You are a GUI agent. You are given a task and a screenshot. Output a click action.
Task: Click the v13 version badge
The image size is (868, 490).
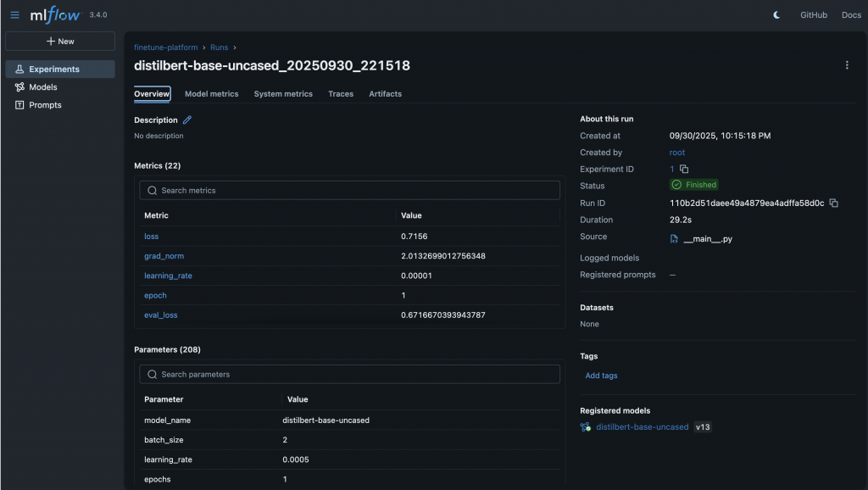pyautogui.click(x=703, y=427)
